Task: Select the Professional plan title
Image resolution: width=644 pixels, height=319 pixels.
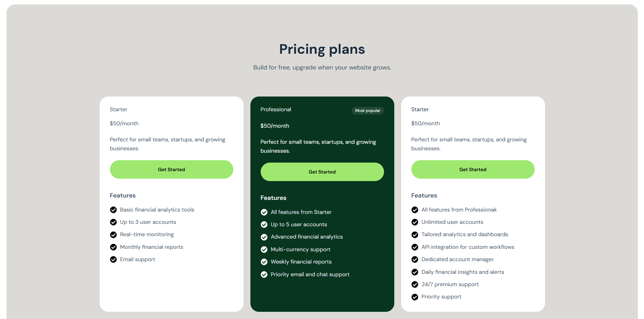Action: [x=276, y=110]
